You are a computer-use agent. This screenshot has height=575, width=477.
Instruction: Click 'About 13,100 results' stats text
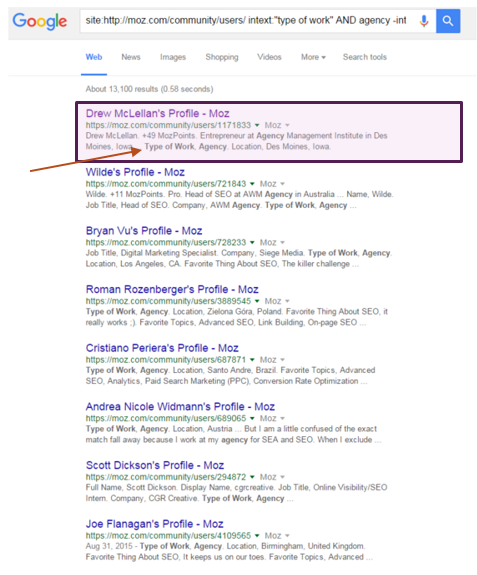[x=149, y=89]
